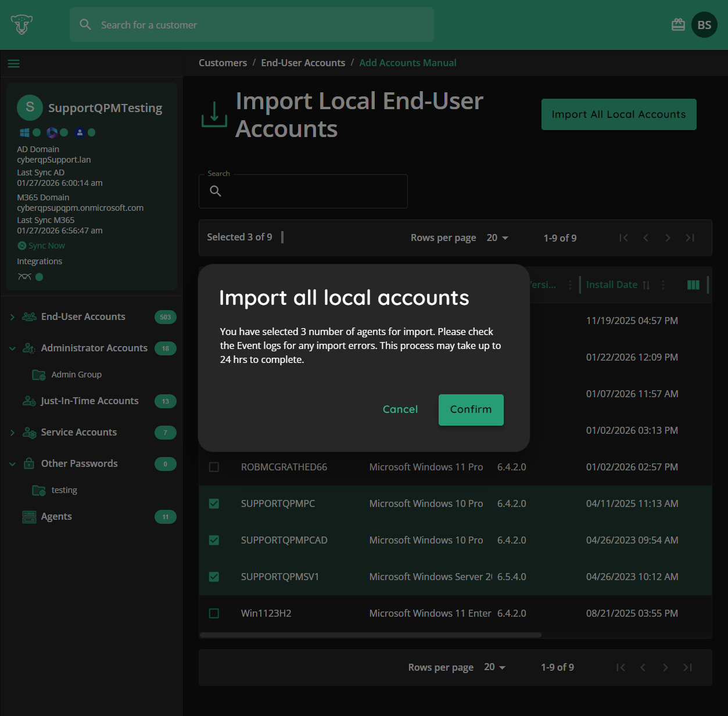Go to first page in bottom pagination
The width and height of the screenshot is (728, 716).
click(x=621, y=667)
